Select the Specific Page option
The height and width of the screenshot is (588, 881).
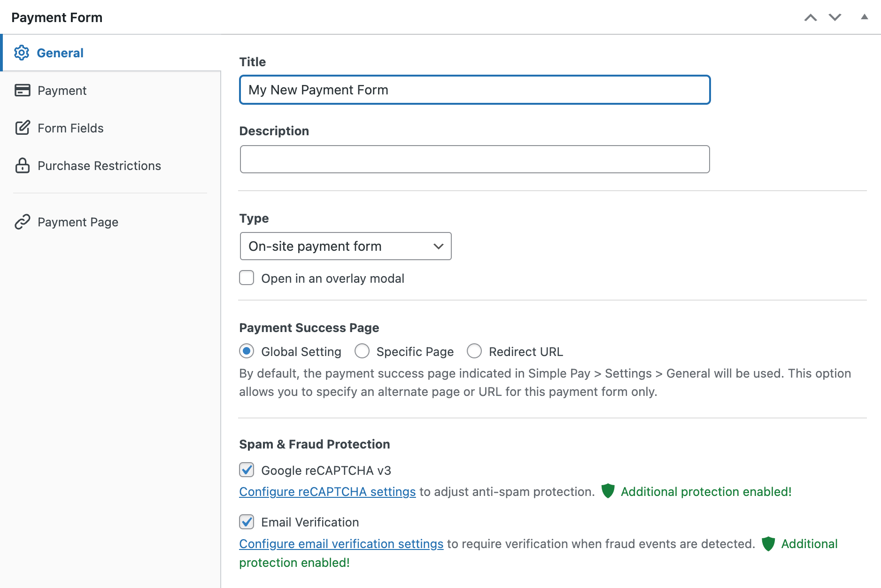click(x=362, y=351)
